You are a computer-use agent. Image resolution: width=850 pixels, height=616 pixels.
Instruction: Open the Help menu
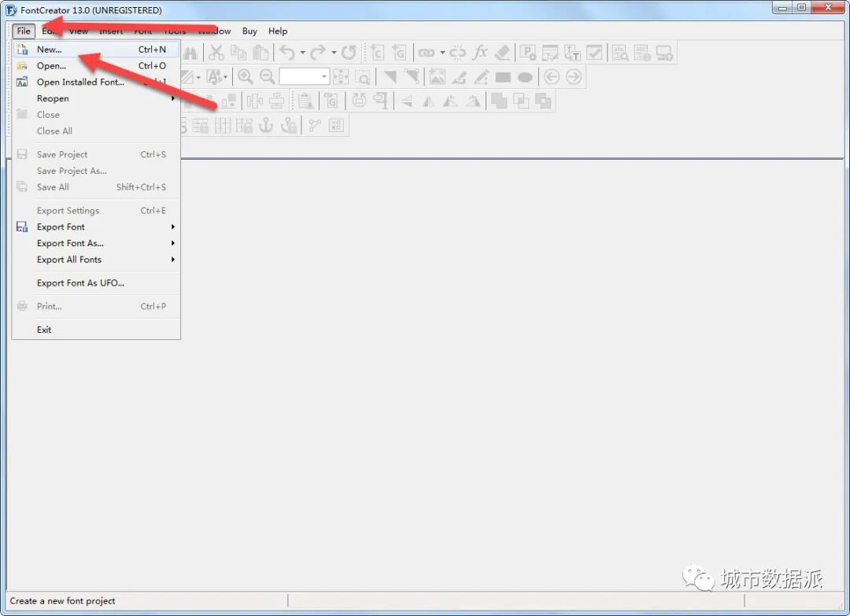click(x=278, y=31)
